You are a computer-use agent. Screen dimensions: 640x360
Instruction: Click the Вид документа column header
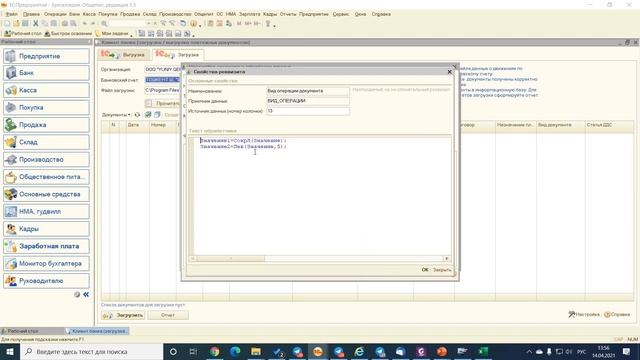(560, 125)
